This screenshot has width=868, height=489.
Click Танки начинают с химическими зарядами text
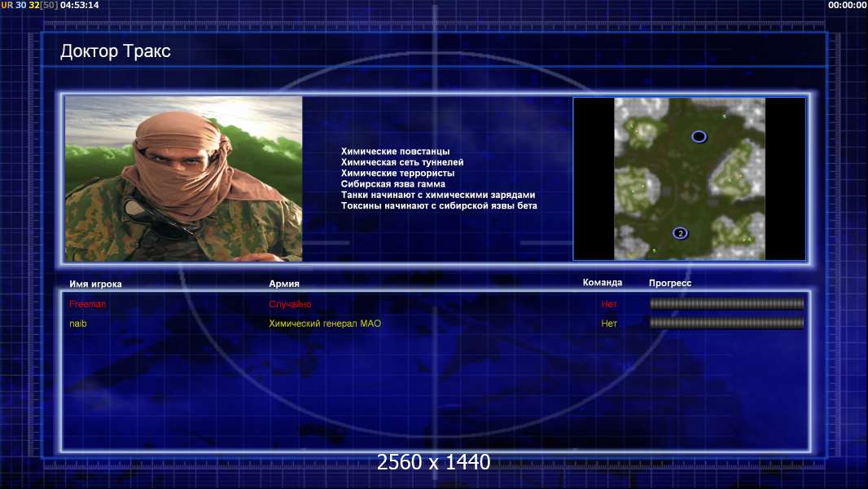(x=438, y=195)
